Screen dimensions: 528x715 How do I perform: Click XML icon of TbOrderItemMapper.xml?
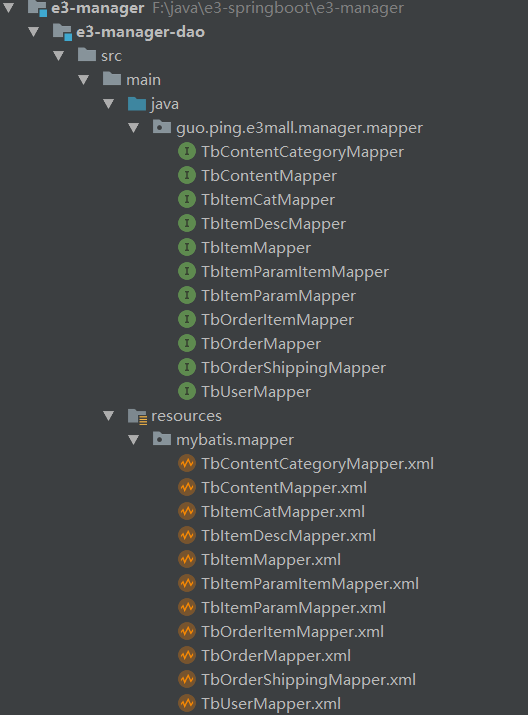pyautogui.click(x=187, y=632)
